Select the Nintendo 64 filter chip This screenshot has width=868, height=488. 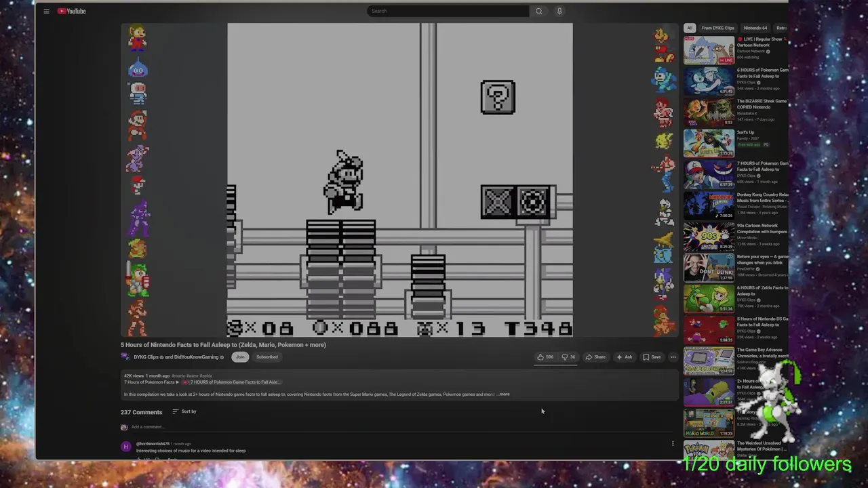coord(755,28)
